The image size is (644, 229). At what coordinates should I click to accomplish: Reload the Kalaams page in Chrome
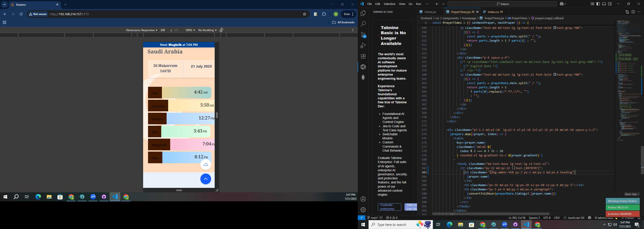(x=21, y=14)
